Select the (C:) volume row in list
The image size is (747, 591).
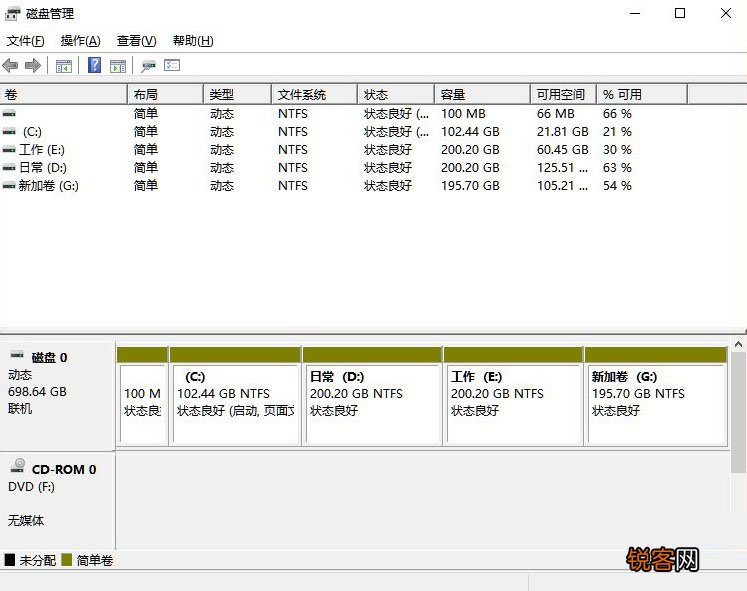coord(343,132)
